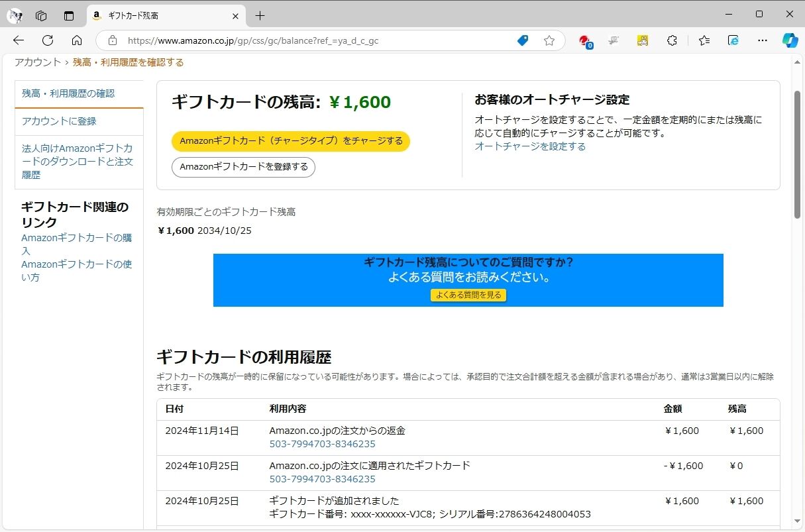The image size is (805, 532).
Task: Go to browser home page icon
Action: [x=77, y=40]
